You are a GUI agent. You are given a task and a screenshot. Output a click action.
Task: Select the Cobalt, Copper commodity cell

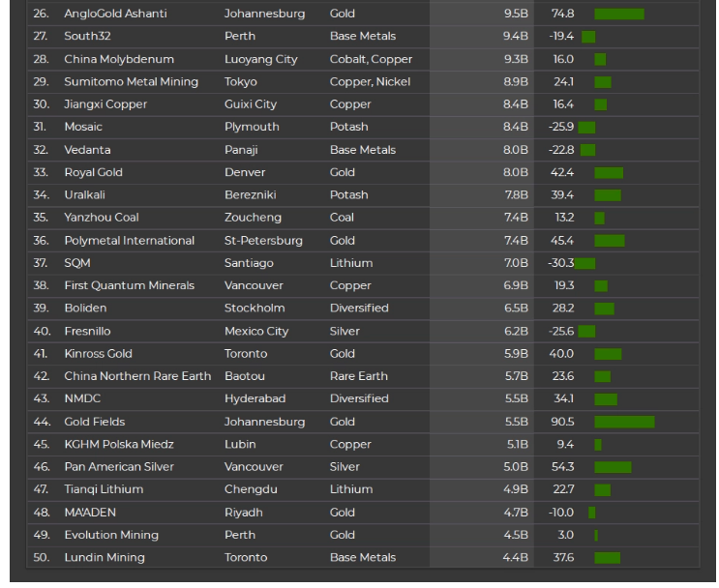(371, 60)
